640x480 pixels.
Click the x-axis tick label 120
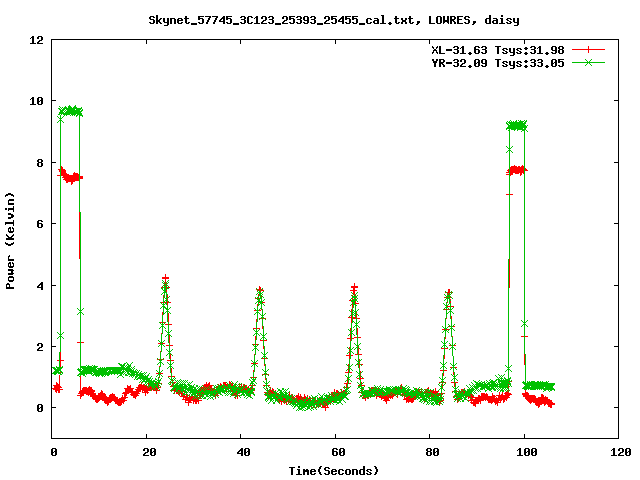(621, 452)
